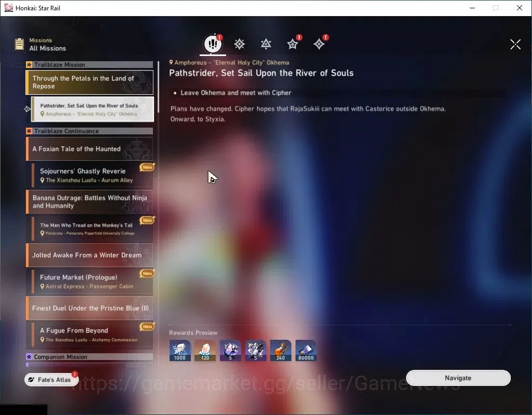This screenshot has height=415, width=532.
Task: Switch to the Trailblaze Mission filter tab
Action: (x=239, y=44)
